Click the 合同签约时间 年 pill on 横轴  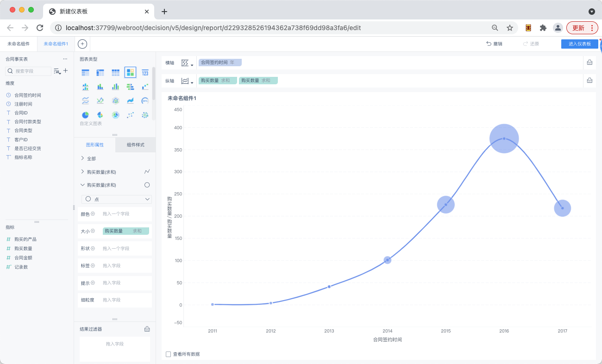point(220,63)
